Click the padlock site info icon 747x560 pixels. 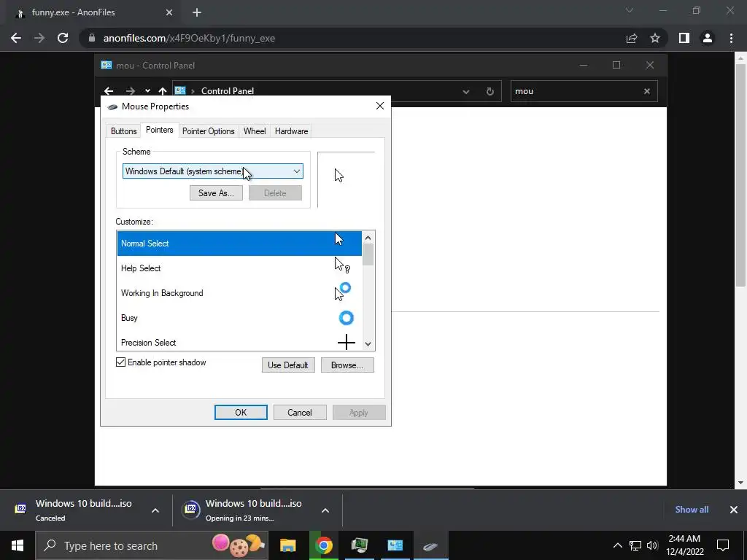click(x=92, y=38)
